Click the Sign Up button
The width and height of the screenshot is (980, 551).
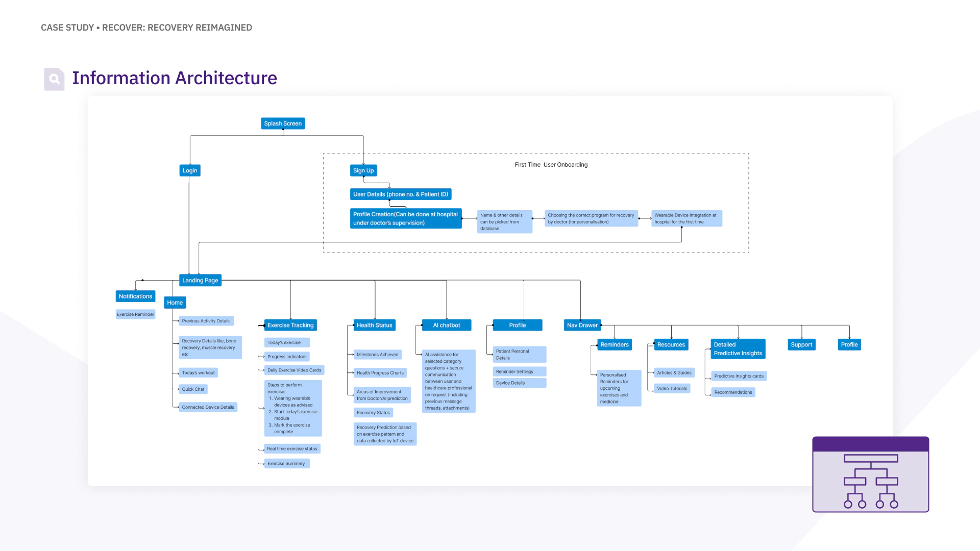(363, 170)
